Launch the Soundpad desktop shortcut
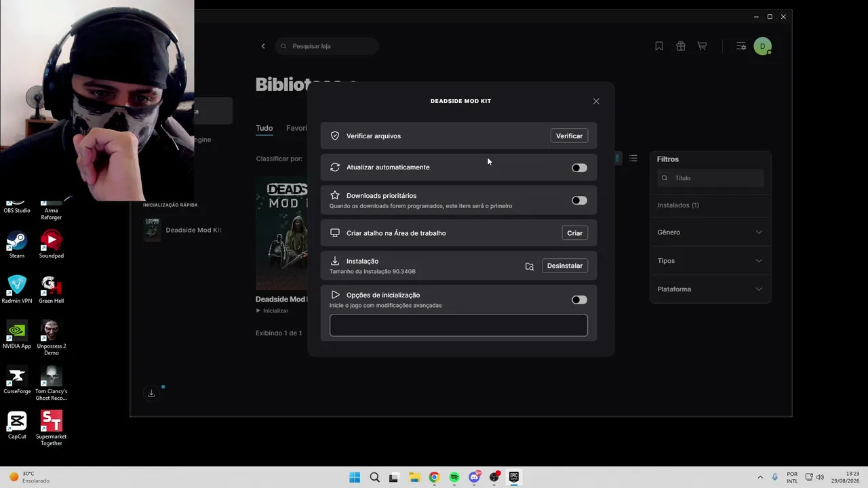868x488 pixels. click(52, 245)
